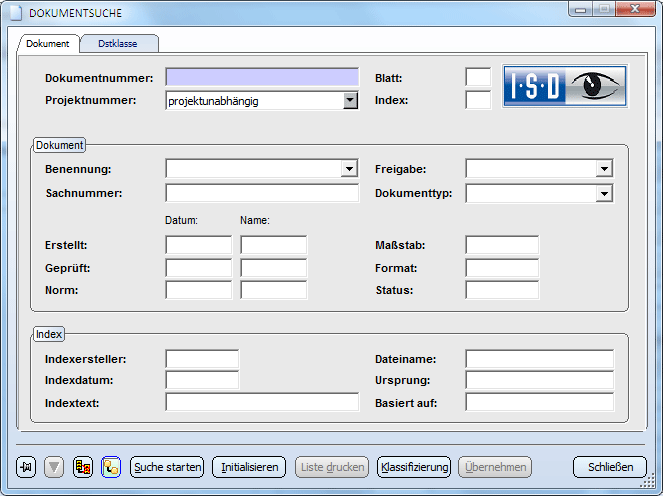Toggle the blue-outlined linked nodes icon

tap(111, 467)
